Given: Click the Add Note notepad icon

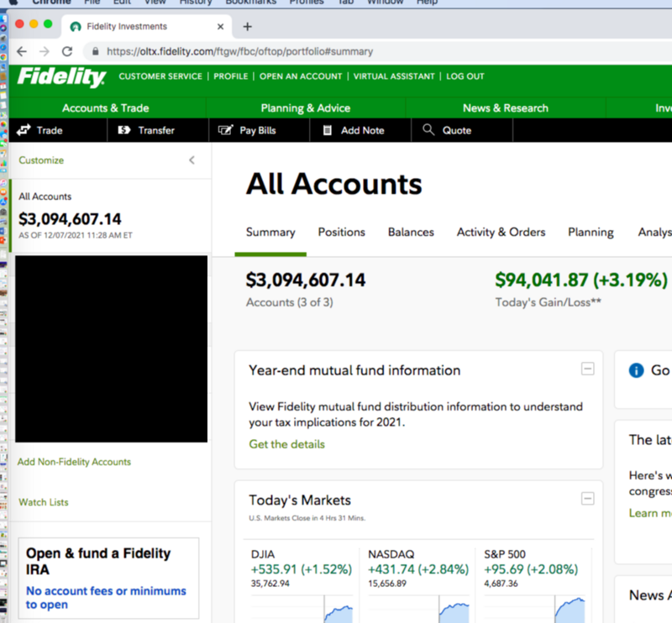Looking at the screenshot, I should pos(327,130).
